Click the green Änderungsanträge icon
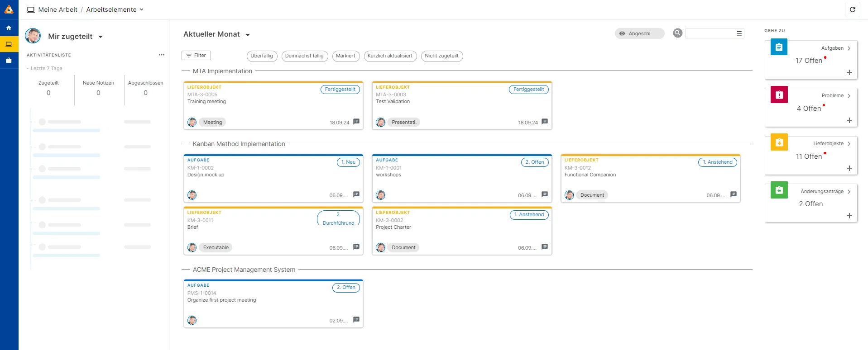868x350 pixels. pos(779,190)
